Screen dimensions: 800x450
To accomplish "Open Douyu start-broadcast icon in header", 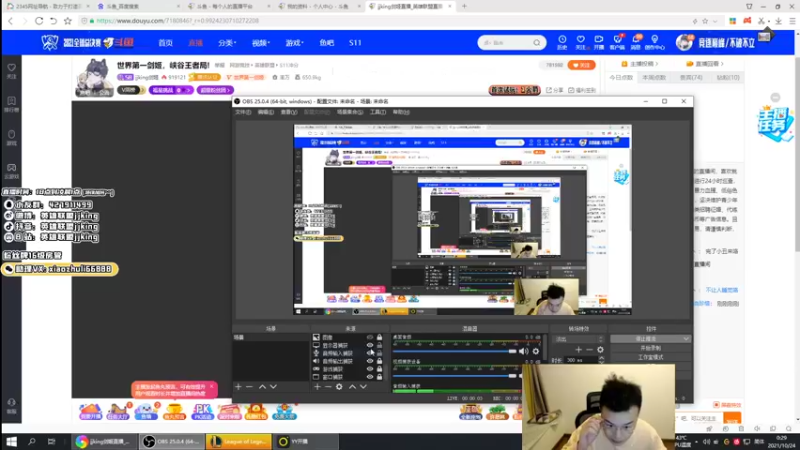I will 598,42.
